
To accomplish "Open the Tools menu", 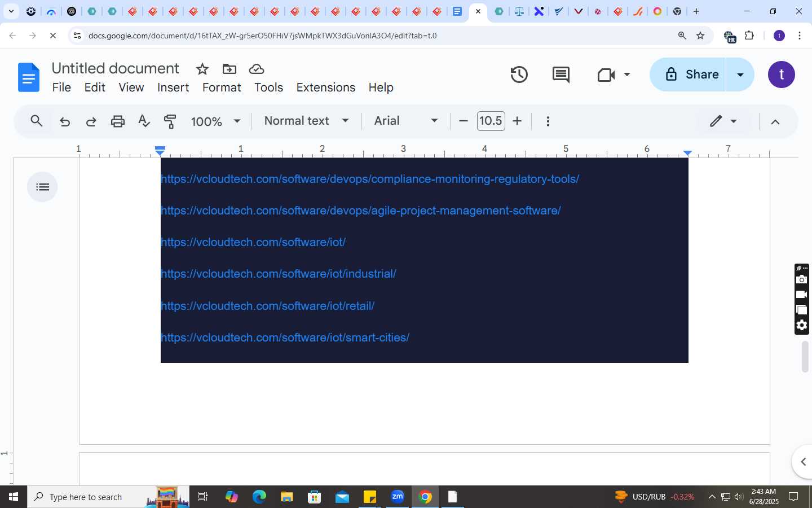I will [268, 87].
